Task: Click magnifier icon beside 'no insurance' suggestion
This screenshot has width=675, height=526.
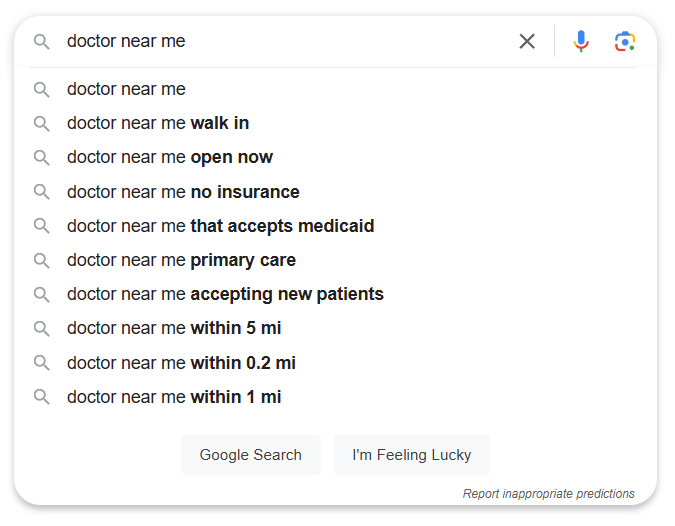Action: click(x=42, y=192)
